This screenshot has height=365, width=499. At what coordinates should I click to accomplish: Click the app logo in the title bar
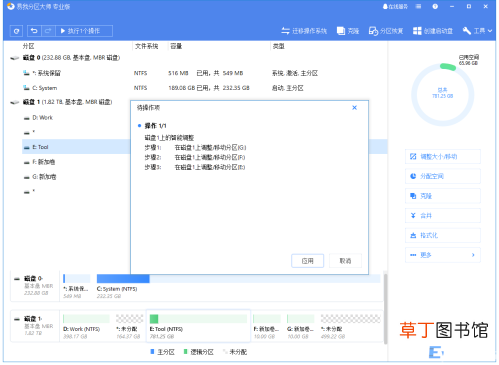(11, 6)
